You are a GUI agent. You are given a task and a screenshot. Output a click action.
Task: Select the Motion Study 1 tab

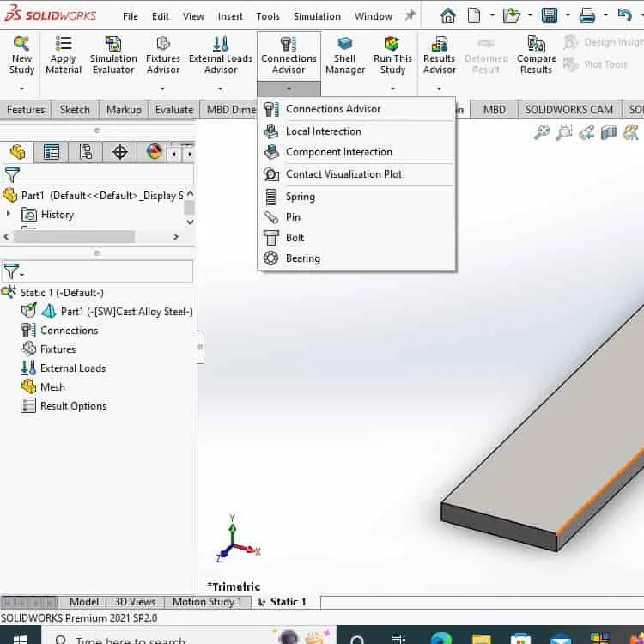207,602
